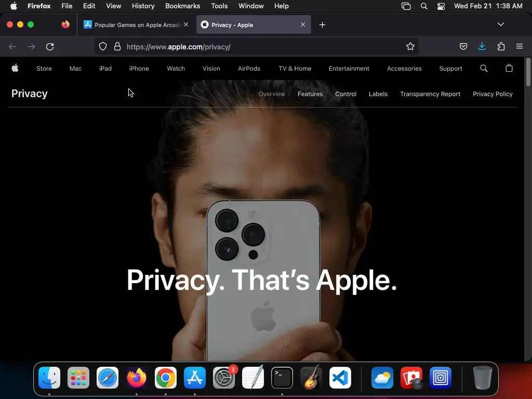Click the page vertical scrollbar
The image size is (532, 399).
point(528,72)
